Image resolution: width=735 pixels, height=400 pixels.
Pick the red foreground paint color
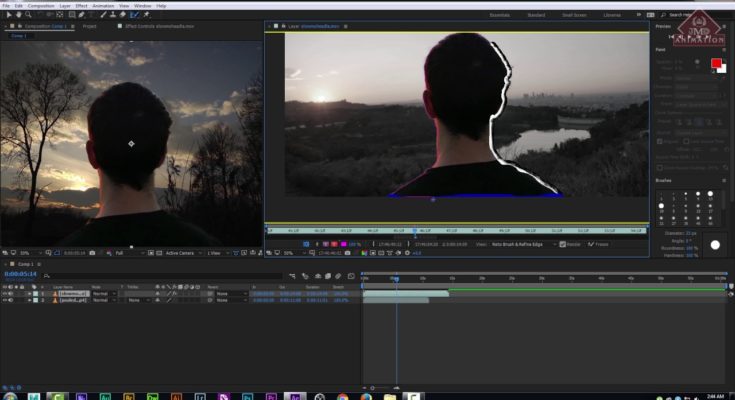click(715, 63)
